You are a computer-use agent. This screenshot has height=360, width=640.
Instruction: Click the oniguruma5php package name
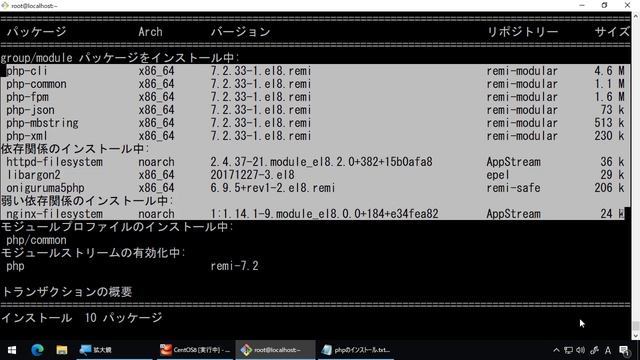(x=45, y=188)
